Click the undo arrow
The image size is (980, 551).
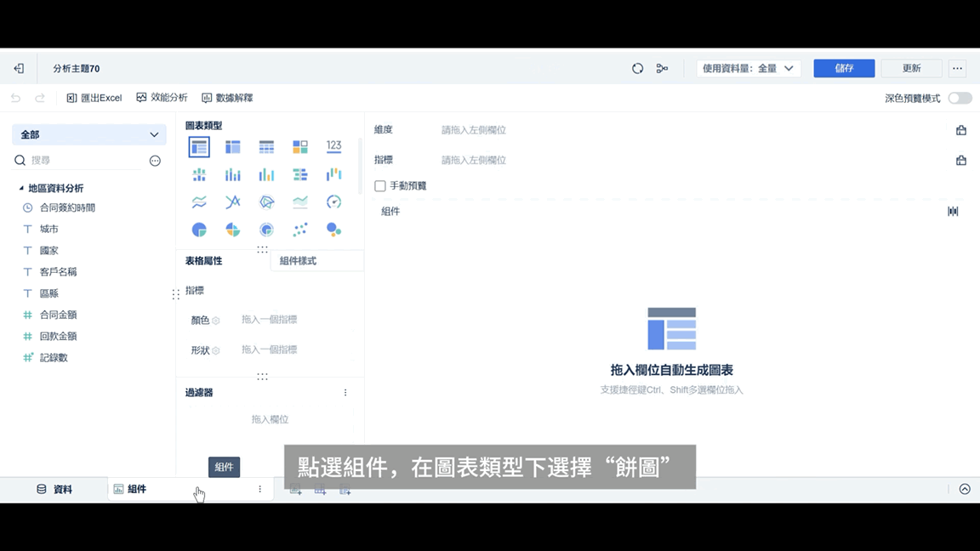click(x=15, y=98)
